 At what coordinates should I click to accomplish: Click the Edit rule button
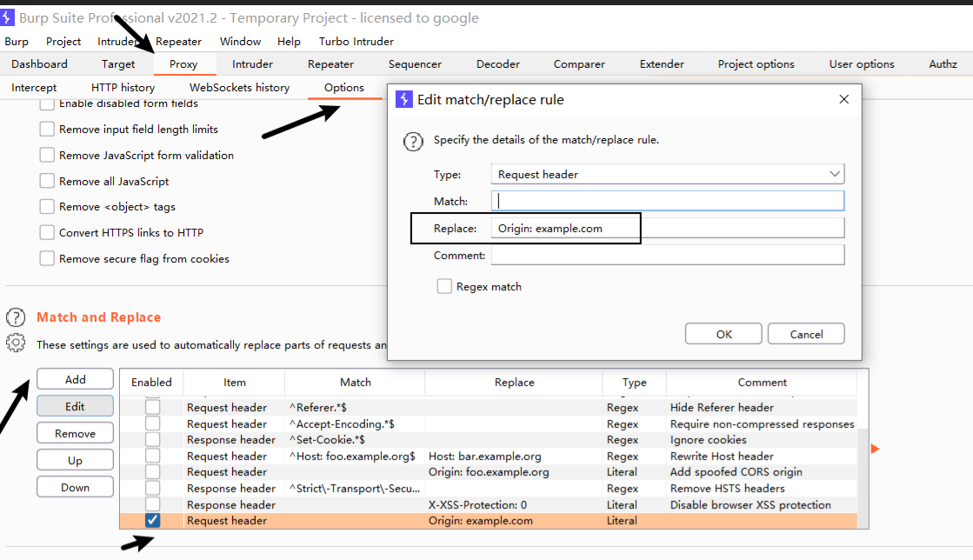(75, 406)
